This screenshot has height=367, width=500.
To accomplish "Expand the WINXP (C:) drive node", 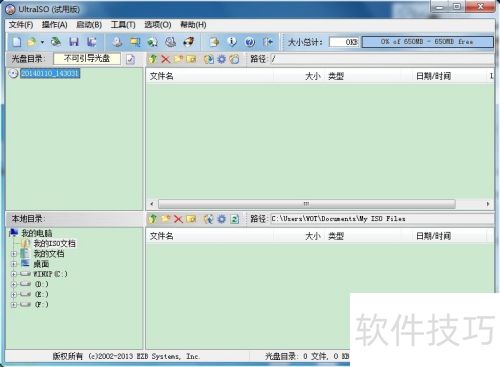I will [x=14, y=274].
